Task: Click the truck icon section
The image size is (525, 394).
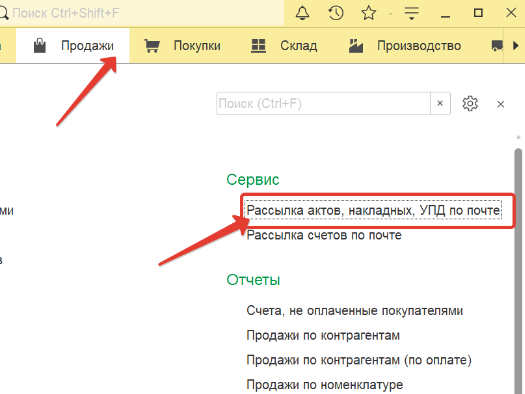Action: pyautogui.click(x=497, y=46)
